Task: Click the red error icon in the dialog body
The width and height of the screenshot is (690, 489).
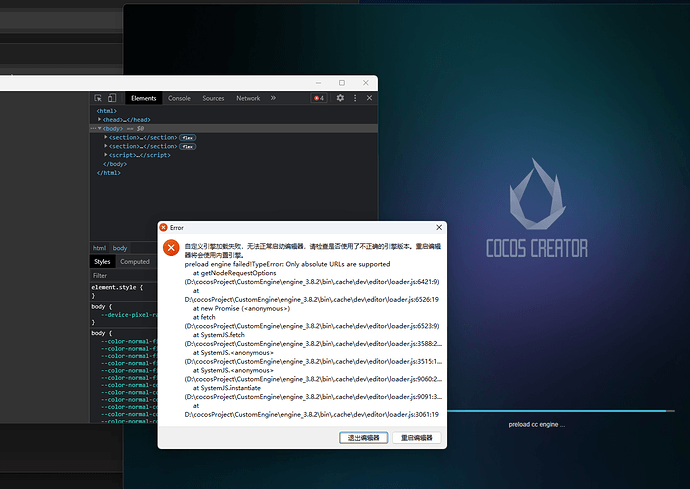Action: [171, 248]
